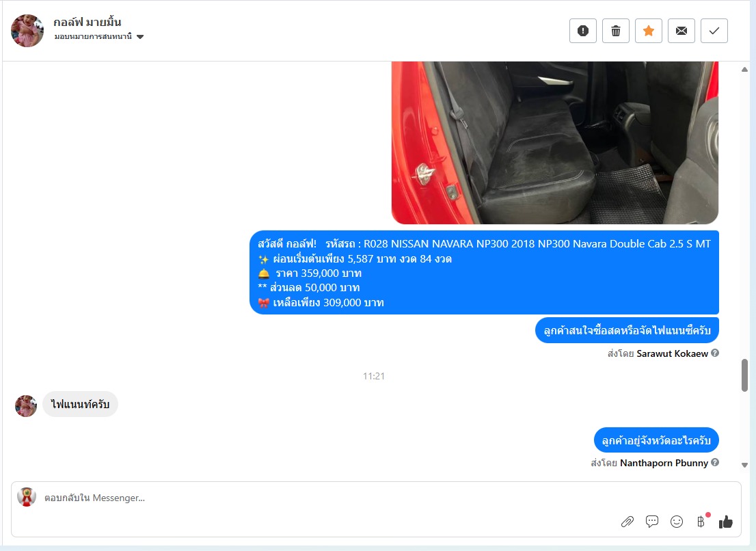Send a thumbs-up like
The width and height of the screenshot is (756, 551).
[726, 522]
